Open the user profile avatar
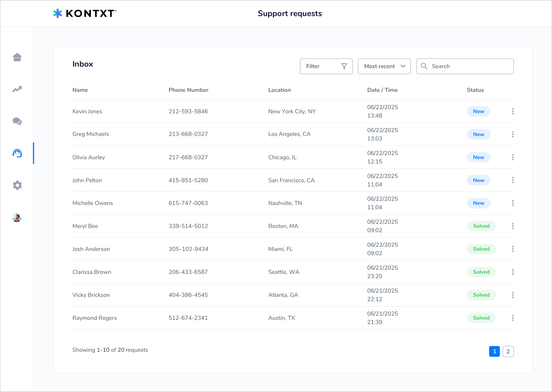The image size is (552, 392). pos(17,217)
